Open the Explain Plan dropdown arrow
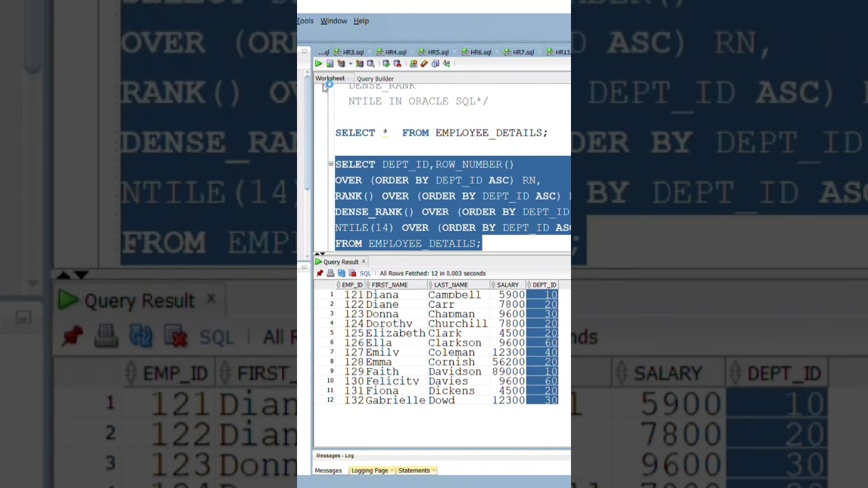 click(x=351, y=64)
